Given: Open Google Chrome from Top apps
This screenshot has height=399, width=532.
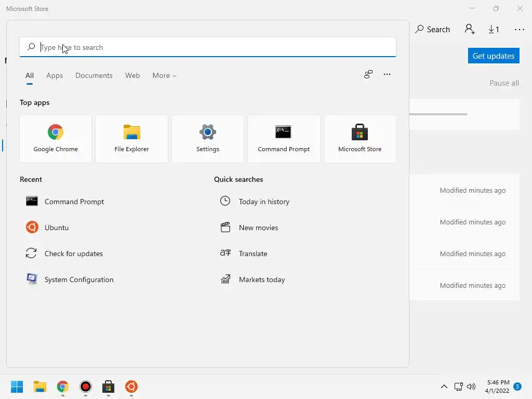Looking at the screenshot, I should click(x=56, y=139).
